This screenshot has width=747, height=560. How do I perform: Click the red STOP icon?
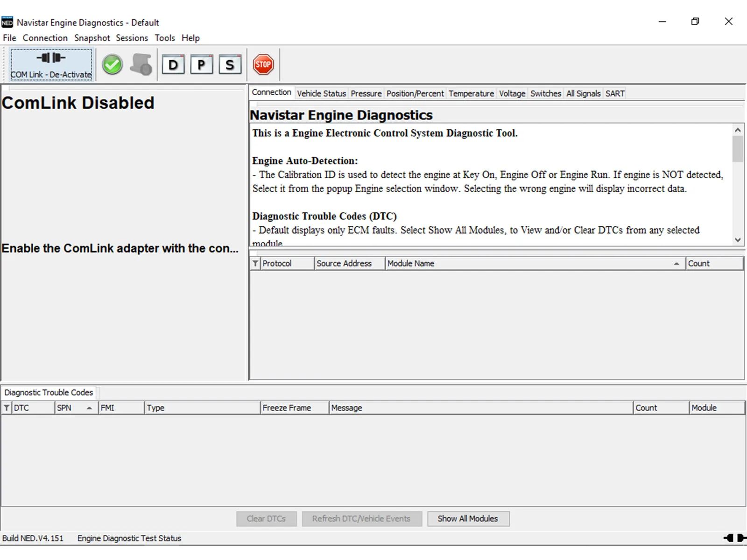(263, 64)
